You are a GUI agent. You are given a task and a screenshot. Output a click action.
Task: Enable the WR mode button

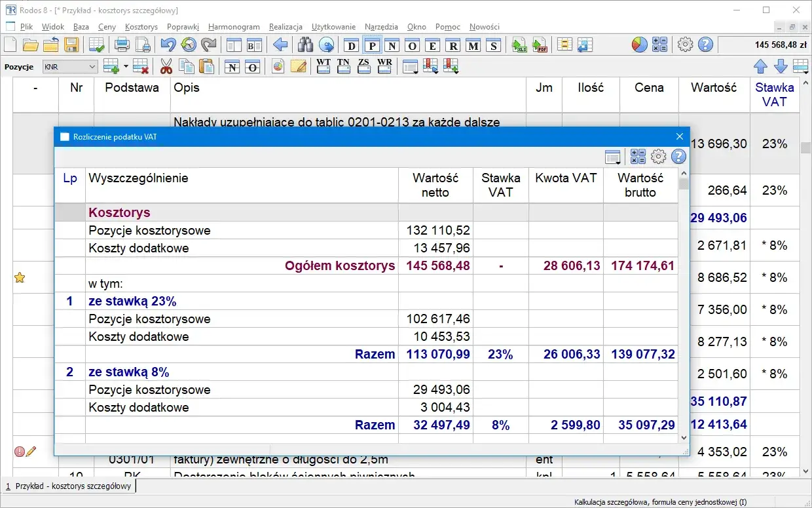384,66
